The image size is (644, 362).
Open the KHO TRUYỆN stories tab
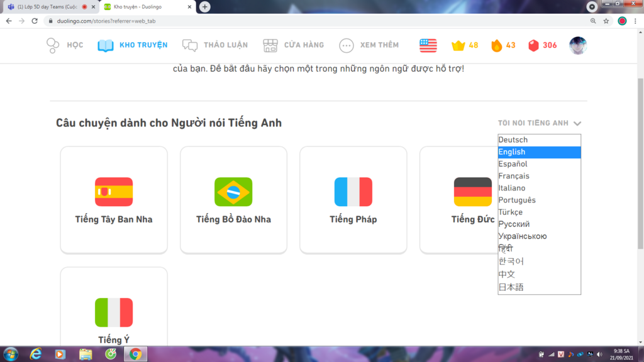(x=133, y=45)
